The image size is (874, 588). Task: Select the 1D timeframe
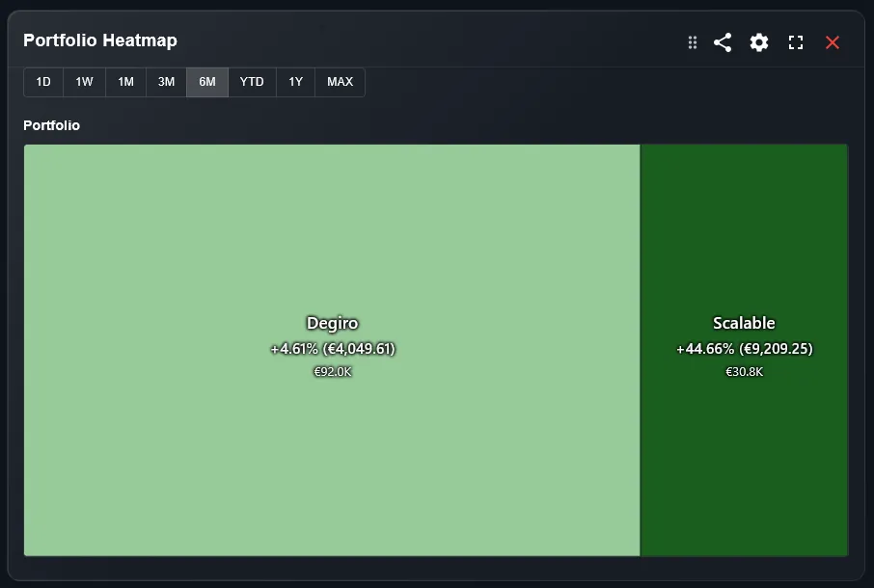(x=42, y=82)
